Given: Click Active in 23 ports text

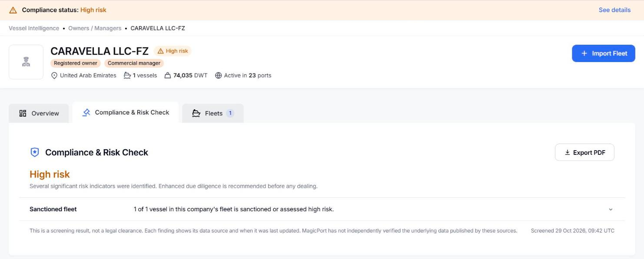Looking at the screenshot, I should [x=248, y=75].
